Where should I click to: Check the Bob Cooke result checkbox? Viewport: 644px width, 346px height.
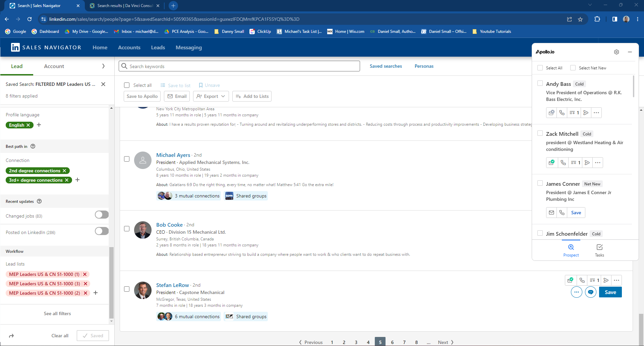(127, 229)
